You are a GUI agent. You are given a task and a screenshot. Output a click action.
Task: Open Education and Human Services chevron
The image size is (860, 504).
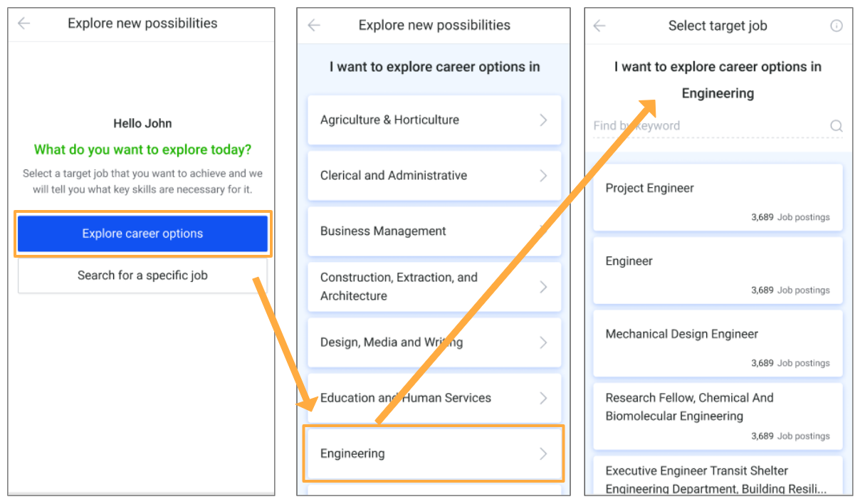point(543,398)
